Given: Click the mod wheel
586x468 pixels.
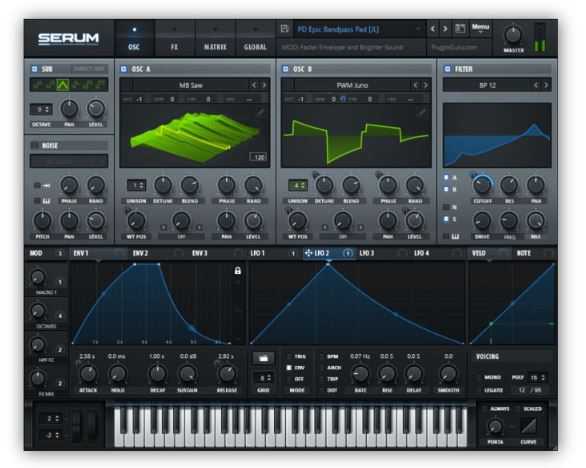Looking at the screenshot, I should 92,426.
